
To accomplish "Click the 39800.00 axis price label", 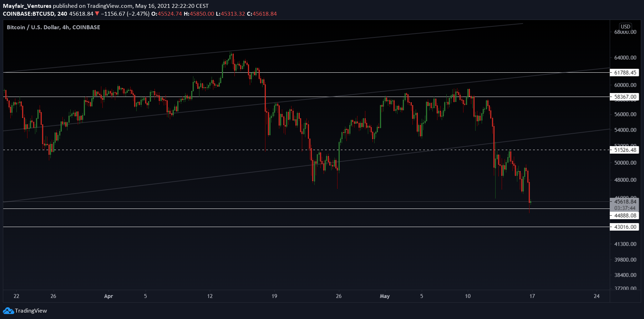I will tap(625, 260).
